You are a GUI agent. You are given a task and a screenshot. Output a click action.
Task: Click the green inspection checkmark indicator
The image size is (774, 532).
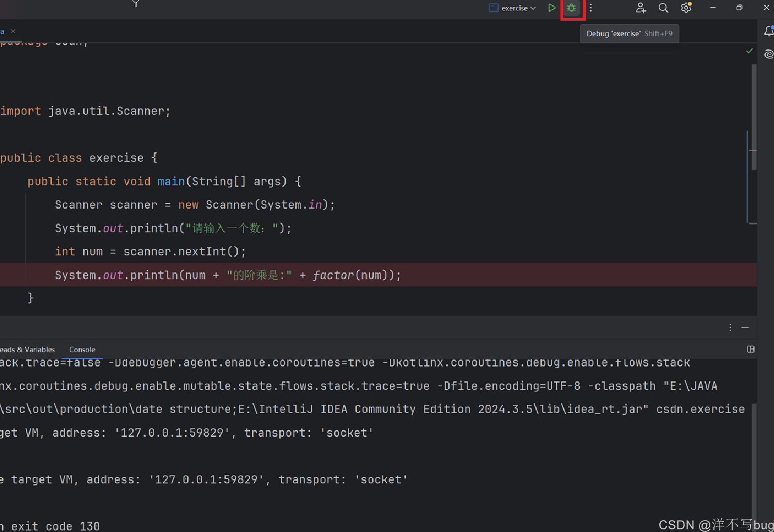[749, 51]
